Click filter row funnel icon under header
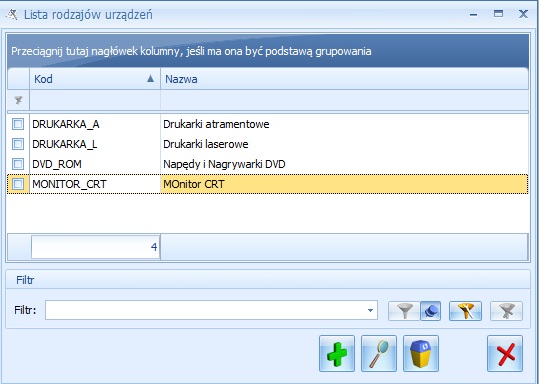 pyautogui.click(x=18, y=100)
